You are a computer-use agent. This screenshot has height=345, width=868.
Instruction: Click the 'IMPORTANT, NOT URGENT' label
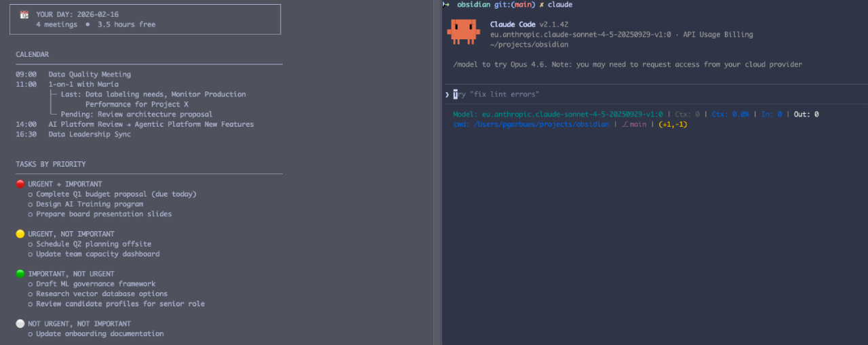coord(71,274)
